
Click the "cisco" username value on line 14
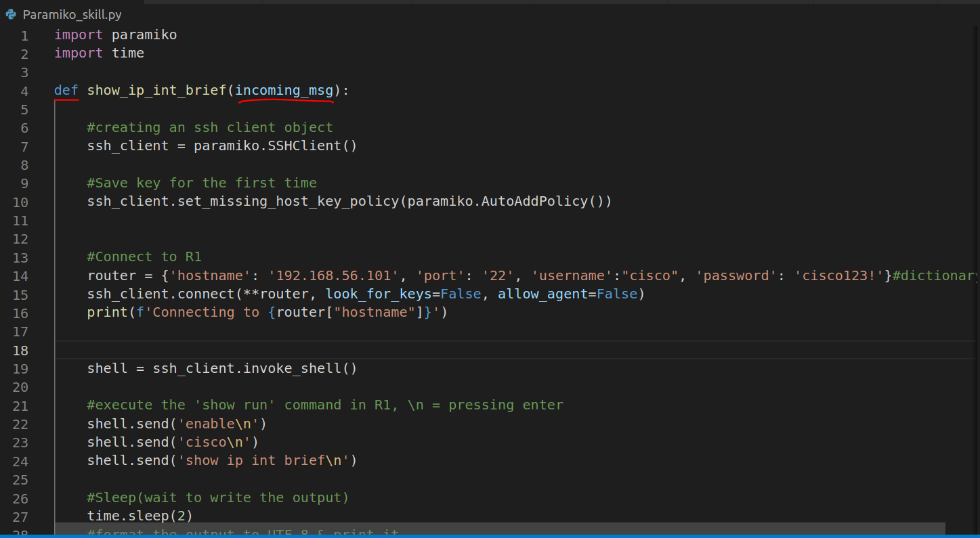(x=650, y=275)
